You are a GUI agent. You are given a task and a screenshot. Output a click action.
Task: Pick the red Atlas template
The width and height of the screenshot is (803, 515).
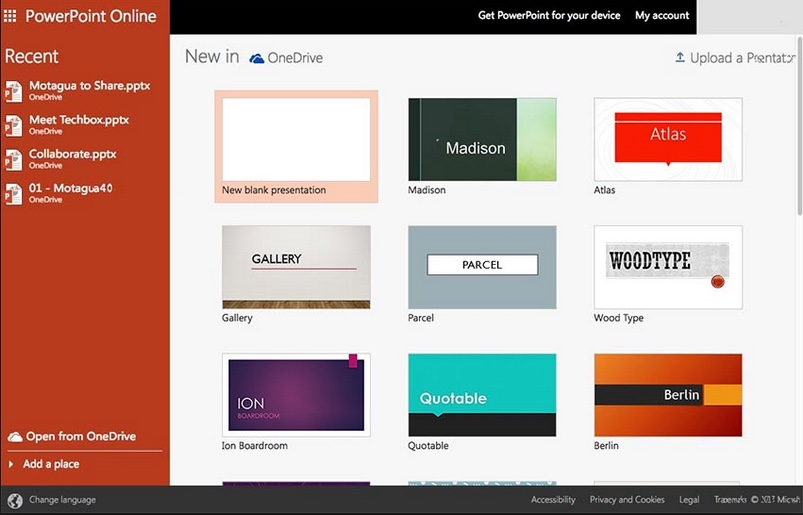pyautogui.click(x=667, y=139)
